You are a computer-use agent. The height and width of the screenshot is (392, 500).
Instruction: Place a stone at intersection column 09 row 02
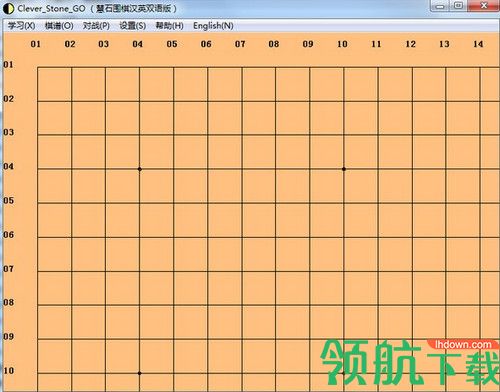(x=310, y=101)
